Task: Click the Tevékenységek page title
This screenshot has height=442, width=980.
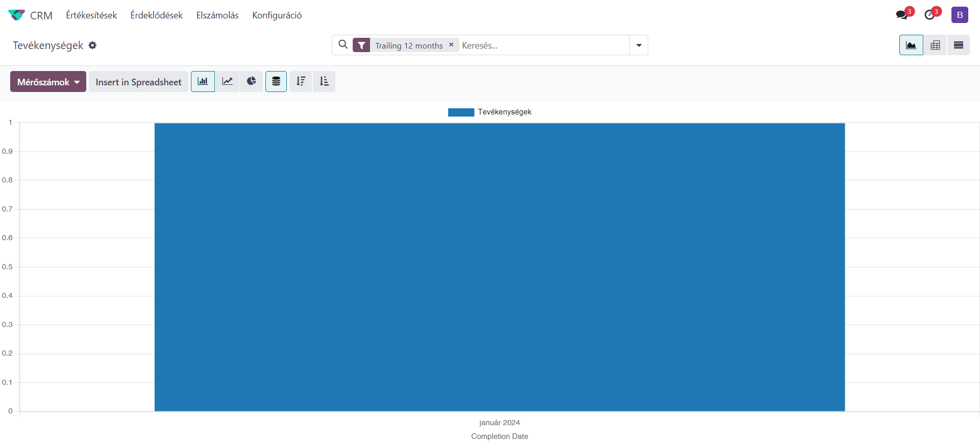Action: pyautogui.click(x=48, y=45)
